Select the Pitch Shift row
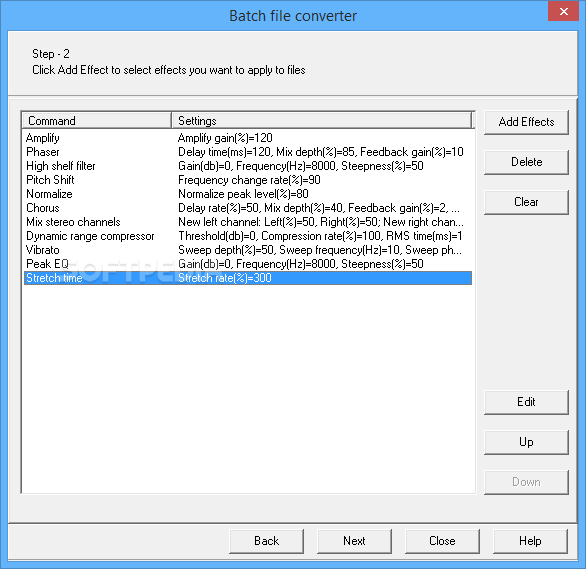586x569 pixels. point(248,180)
